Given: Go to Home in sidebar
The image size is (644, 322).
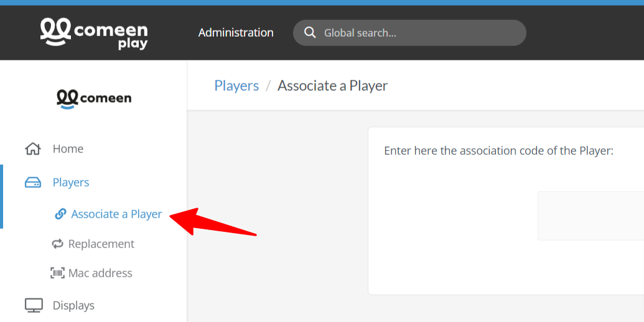Looking at the screenshot, I should coord(68,149).
